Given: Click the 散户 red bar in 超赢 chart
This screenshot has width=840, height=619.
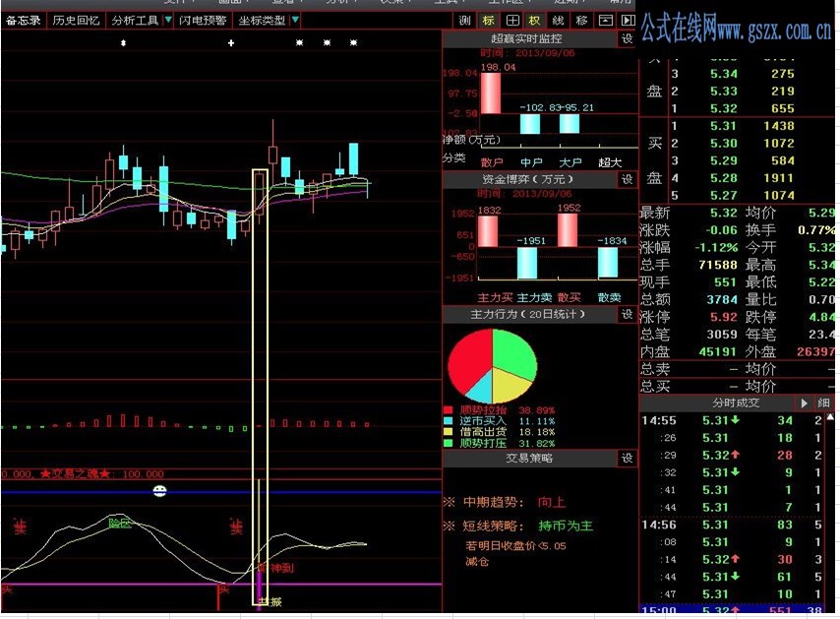Looking at the screenshot, I should [491, 93].
